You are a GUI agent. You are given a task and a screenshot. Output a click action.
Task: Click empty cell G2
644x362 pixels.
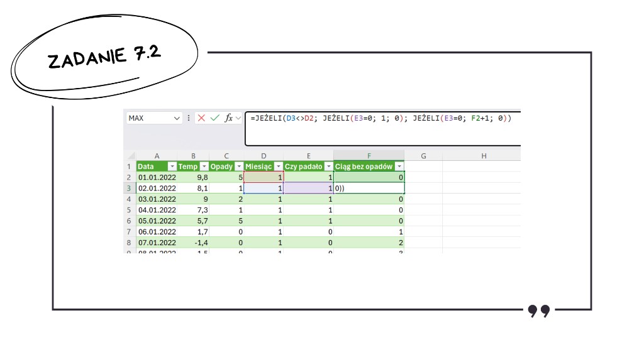point(423,177)
